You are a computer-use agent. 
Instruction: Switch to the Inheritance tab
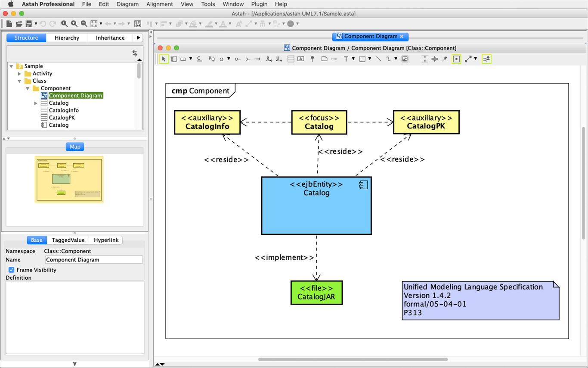click(x=110, y=38)
